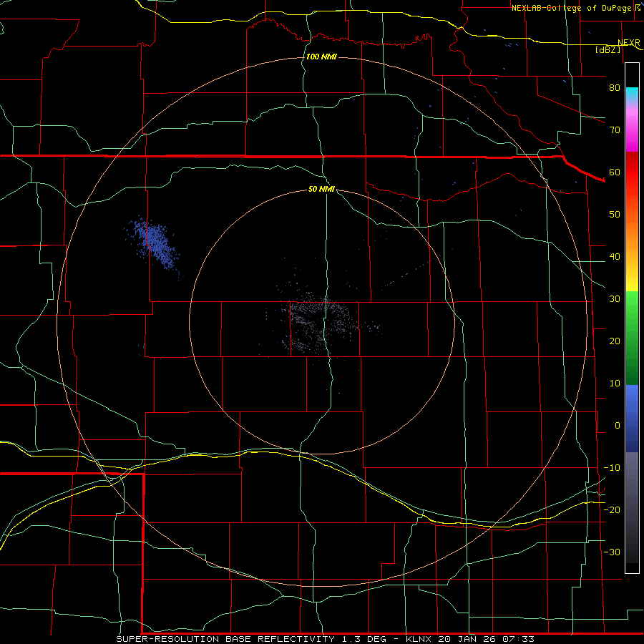
Task: Click the 10 value on the dBZ scale
Action: [x=615, y=384]
